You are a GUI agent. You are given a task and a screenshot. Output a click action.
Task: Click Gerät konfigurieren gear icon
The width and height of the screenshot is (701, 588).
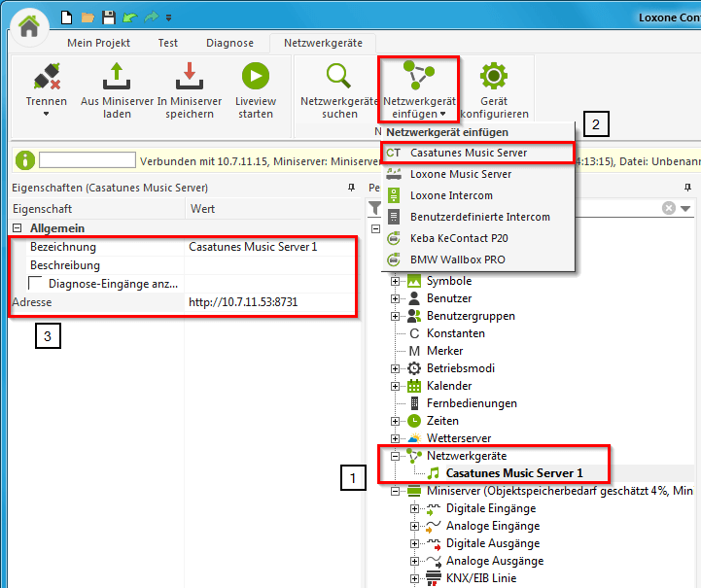(x=494, y=77)
